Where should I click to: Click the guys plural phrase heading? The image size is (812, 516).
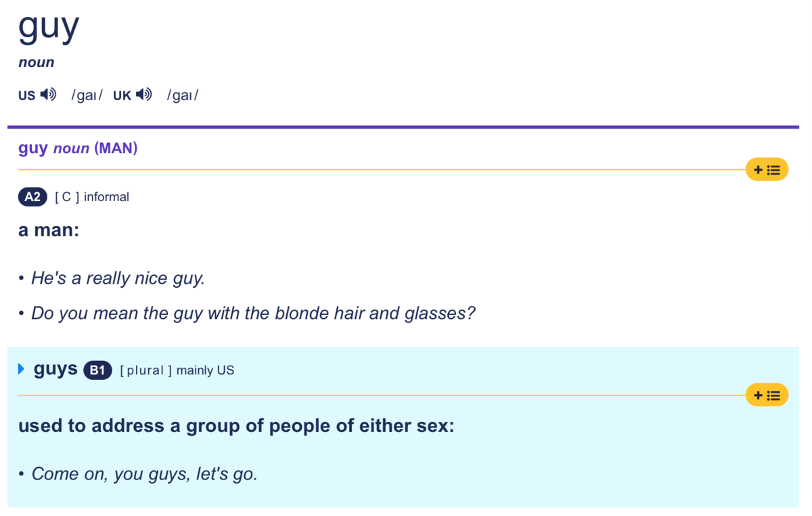click(55, 369)
